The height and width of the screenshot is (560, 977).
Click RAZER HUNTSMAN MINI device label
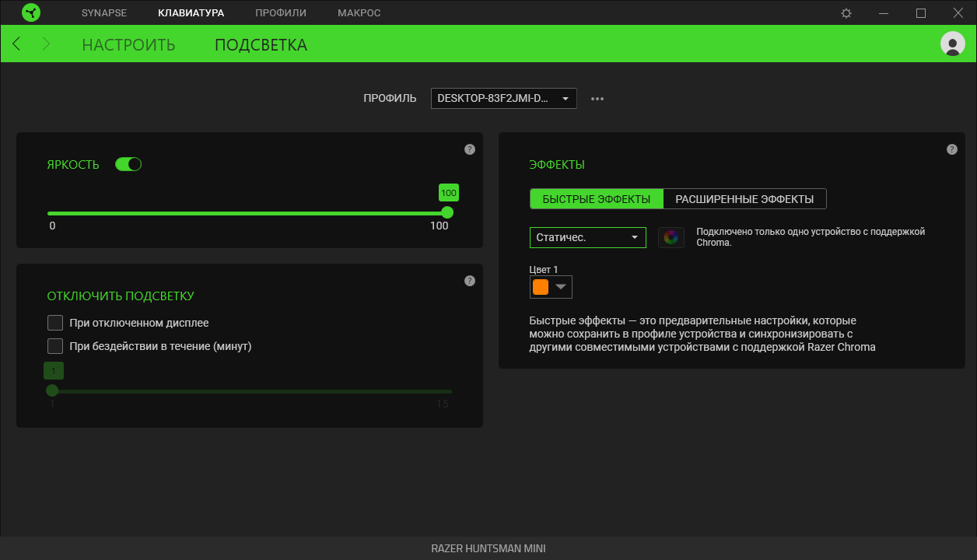488,548
